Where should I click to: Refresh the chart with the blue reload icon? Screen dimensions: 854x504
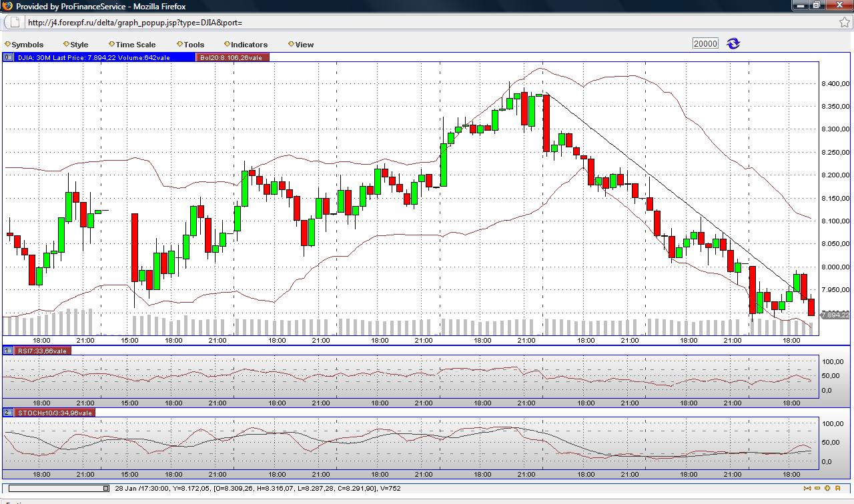click(733, 43)
